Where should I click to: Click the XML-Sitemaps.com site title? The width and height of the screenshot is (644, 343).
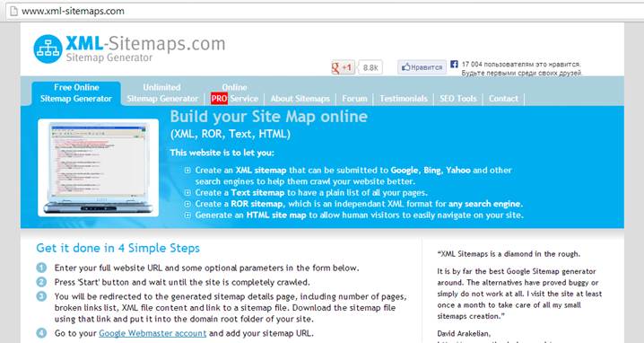tap(146, 43)
